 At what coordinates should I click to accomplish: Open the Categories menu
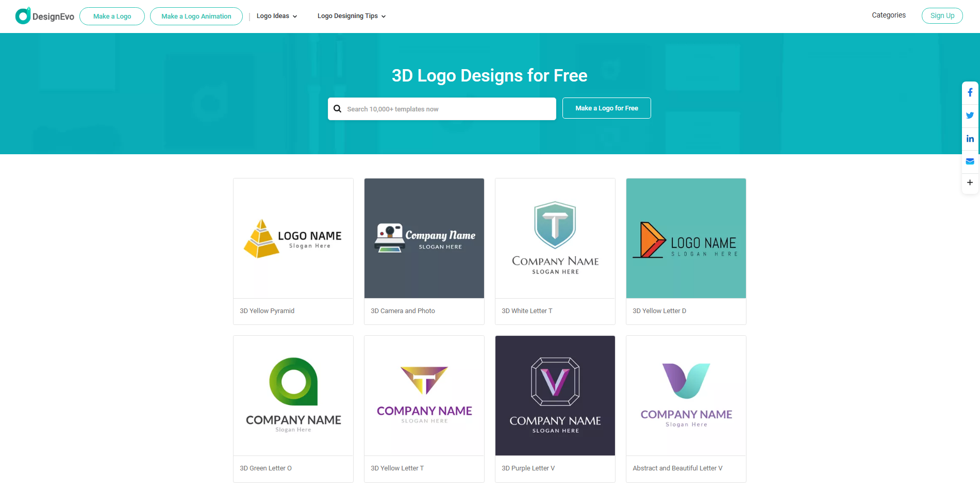[x=888, y=15]
